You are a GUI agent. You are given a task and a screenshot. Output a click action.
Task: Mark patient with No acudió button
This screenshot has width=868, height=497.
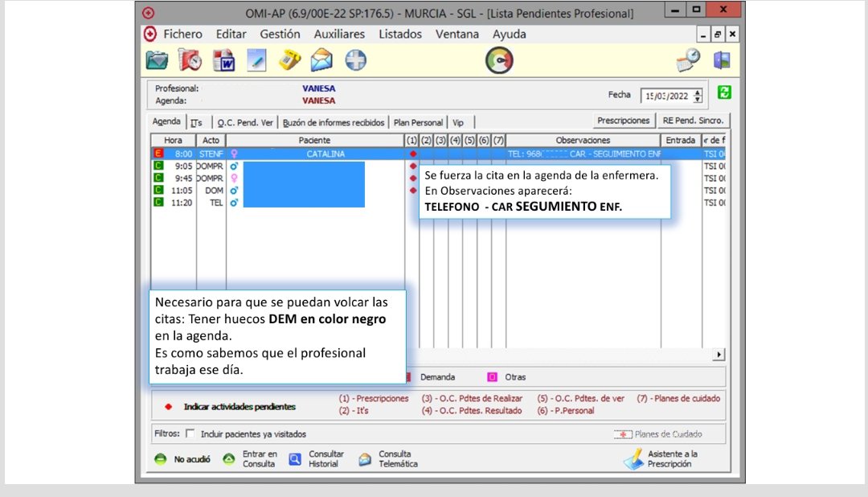click(x=182, y=459)
